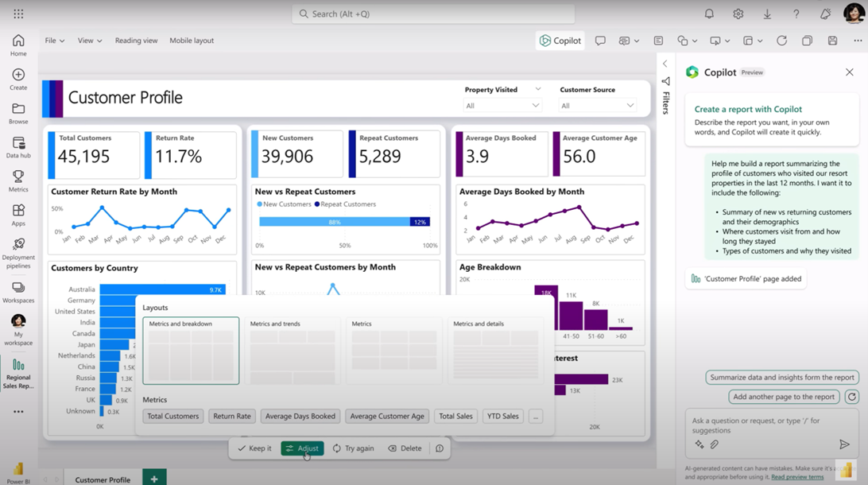
Task: Toggle Total Customers metric chip
Action: tap(172, 417)
